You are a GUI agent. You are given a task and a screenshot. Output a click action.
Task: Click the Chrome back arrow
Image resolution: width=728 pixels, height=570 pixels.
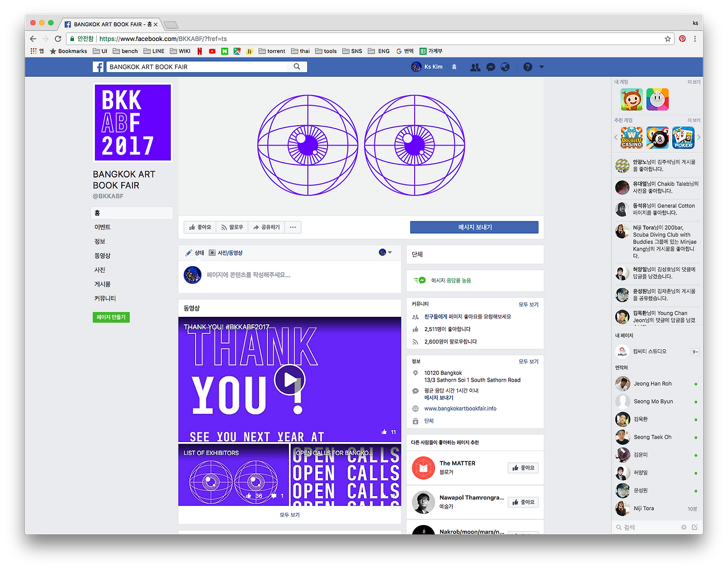(x=33, y=39)
